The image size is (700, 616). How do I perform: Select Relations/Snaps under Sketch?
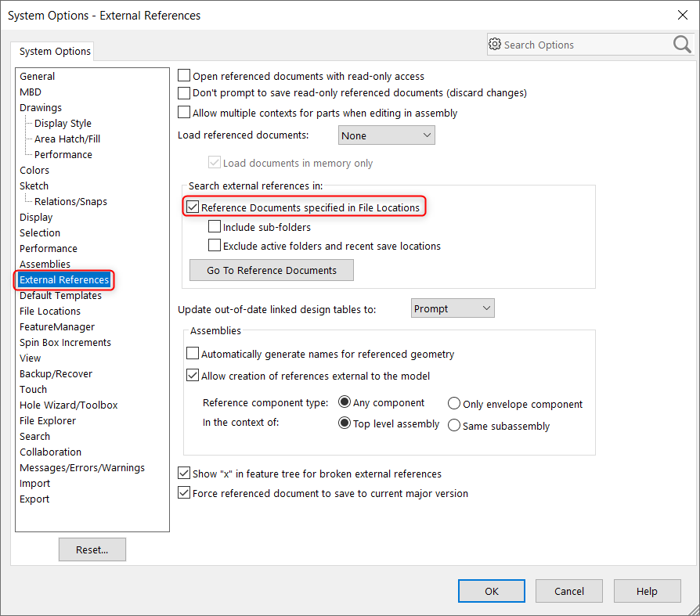(71, 201)
